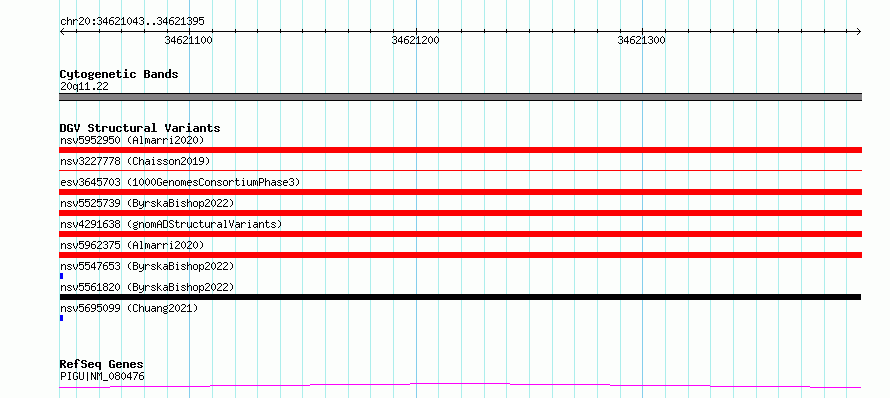The image size is (890, 398).
Task: Open esv3645703 1000GenomesConsortiumPhase3 variant
Action: [x=180, y=182]
